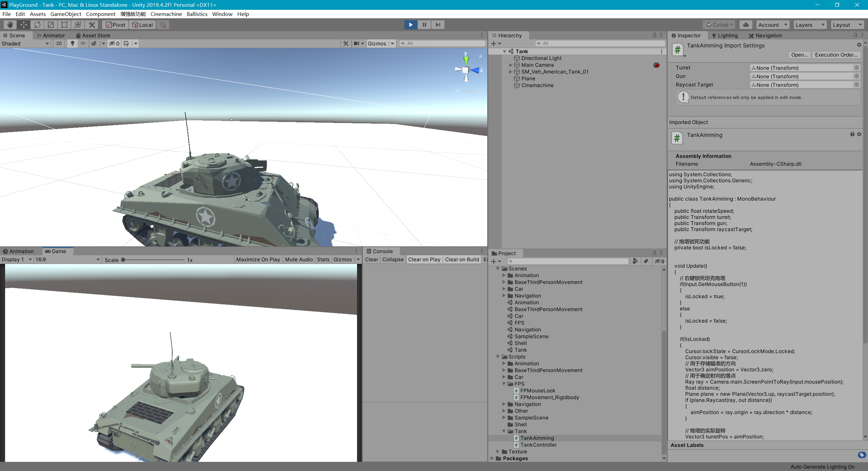Select the Rotate tool
This screenshot has width=868, height=471.
click(37, 24)
